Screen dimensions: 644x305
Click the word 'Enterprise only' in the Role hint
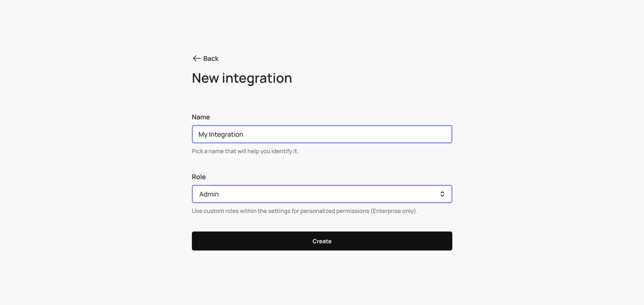[394, 211]
